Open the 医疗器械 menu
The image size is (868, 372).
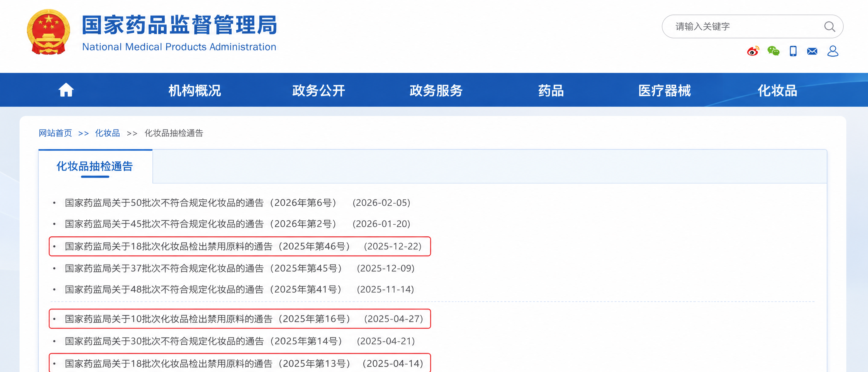click(x=665, y=90)
